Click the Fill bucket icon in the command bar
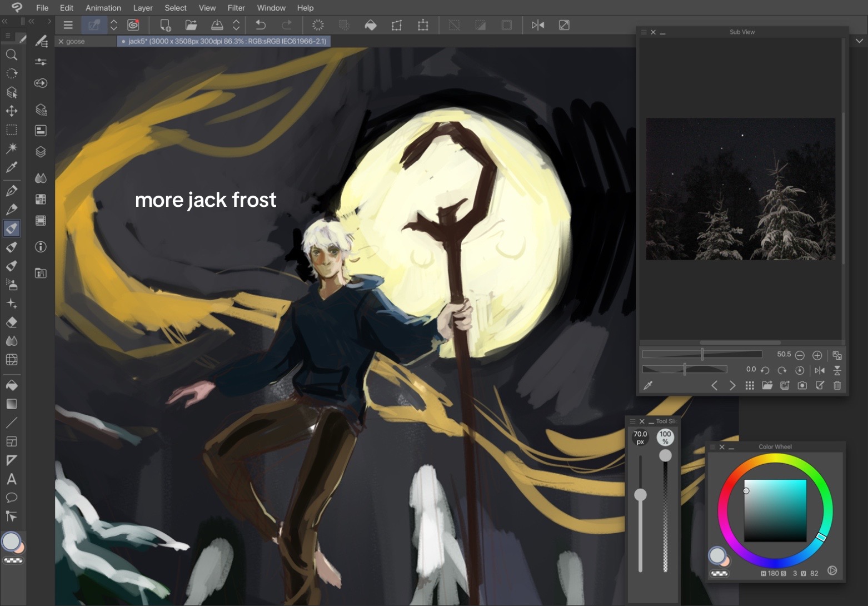This screenshot has width=868, height=606. pos(371,25)
